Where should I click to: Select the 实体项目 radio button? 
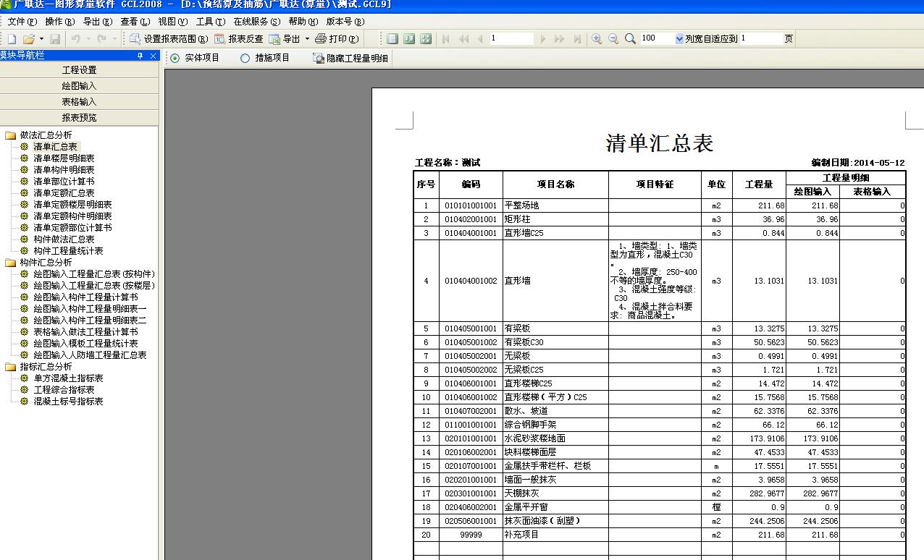[x=175, y=58]
